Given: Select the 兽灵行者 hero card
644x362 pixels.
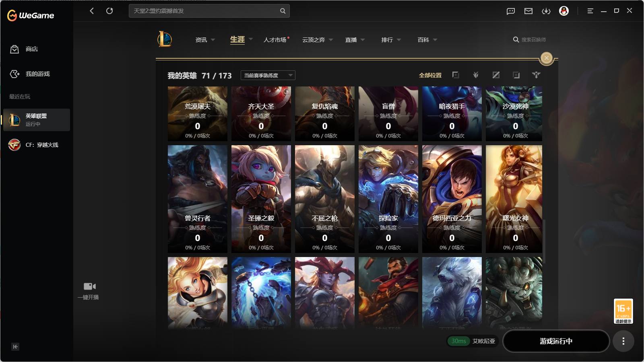Looking at the screenshot, I should 198,199.
